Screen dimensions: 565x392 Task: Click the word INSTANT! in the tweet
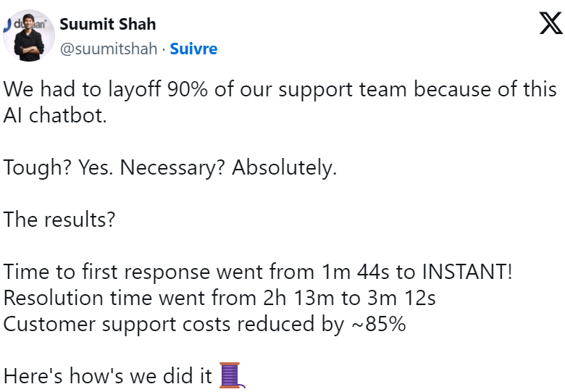coord(466,271)
